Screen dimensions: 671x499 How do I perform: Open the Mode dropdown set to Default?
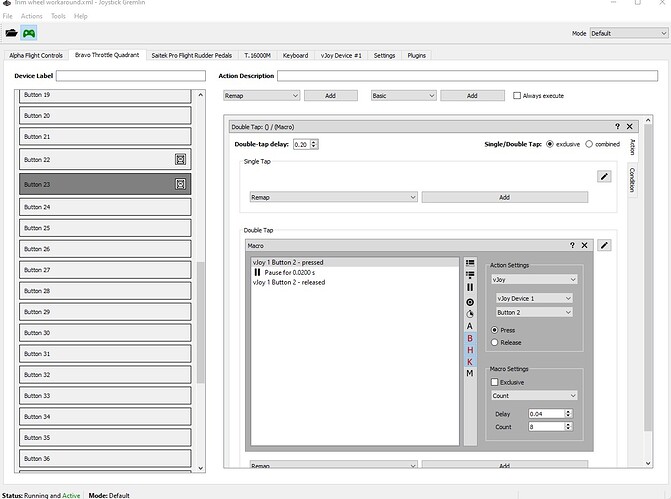click(x=627, y=33)
